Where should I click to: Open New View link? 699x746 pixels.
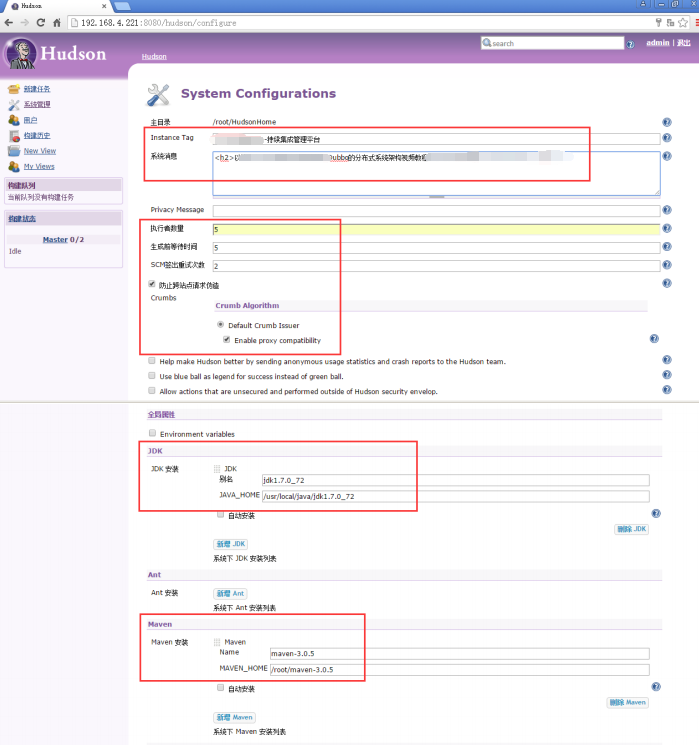point(40,151)
